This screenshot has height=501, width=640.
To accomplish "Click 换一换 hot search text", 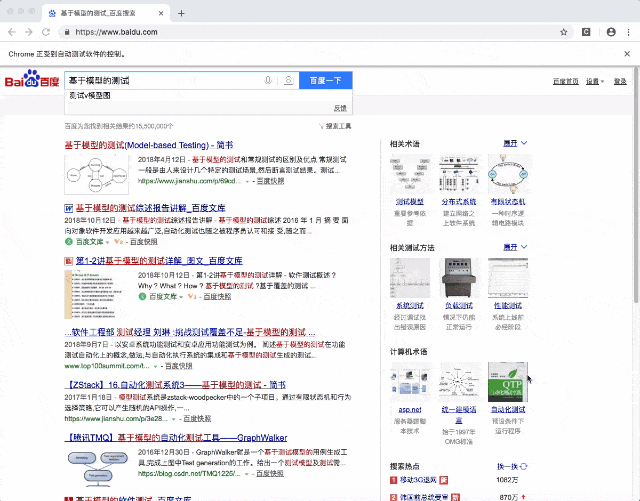I will coord(507,466).
